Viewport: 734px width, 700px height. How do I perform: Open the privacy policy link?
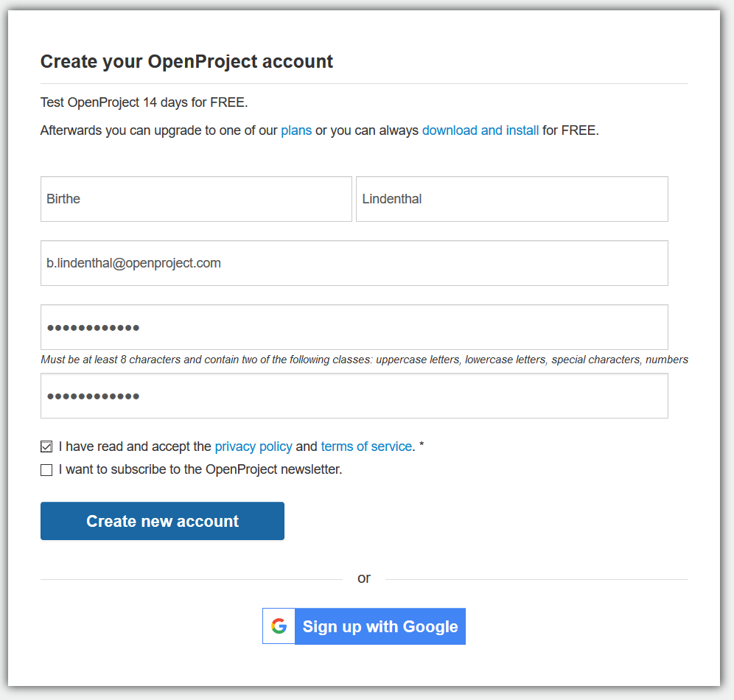click(x=254, y=447)
